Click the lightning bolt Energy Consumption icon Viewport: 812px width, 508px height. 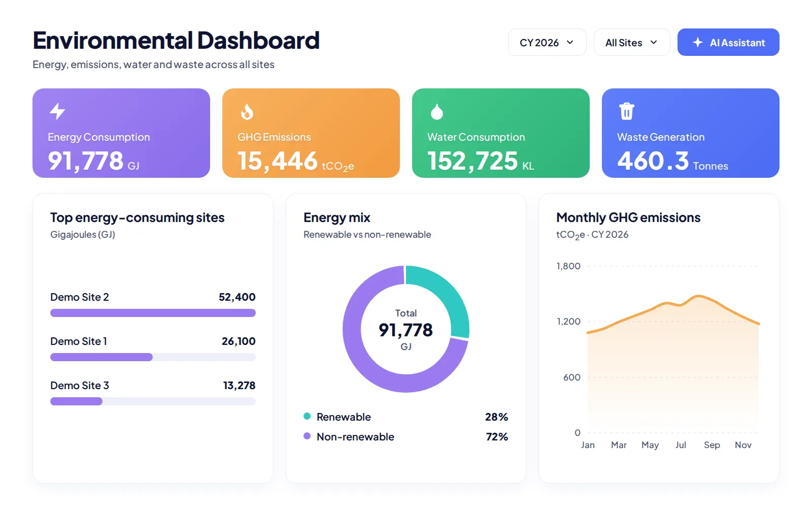click(57, 111)
